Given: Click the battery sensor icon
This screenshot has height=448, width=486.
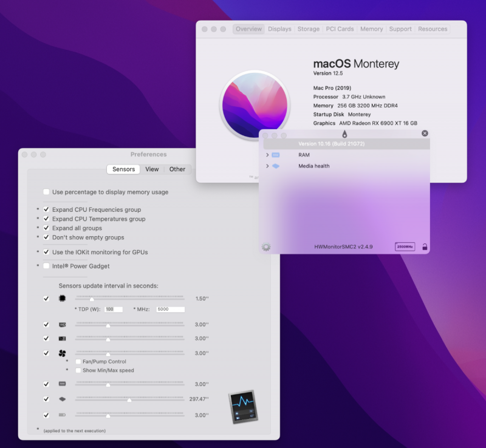Looking at the screenshot, I should click(x=63, y=415).
